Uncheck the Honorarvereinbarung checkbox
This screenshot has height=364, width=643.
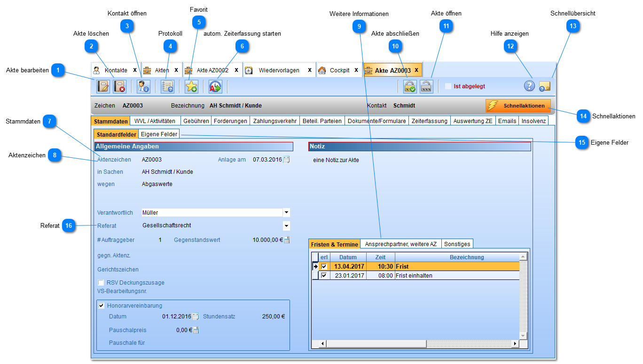(101, 306)
